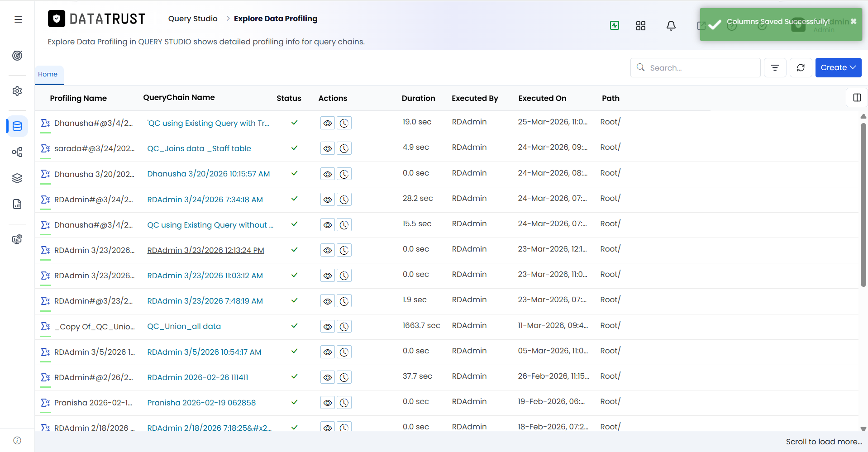The height and width of the screenshot is (452, 868).
Task: Open the report document sidebar icon
Action: click(17, 204)
